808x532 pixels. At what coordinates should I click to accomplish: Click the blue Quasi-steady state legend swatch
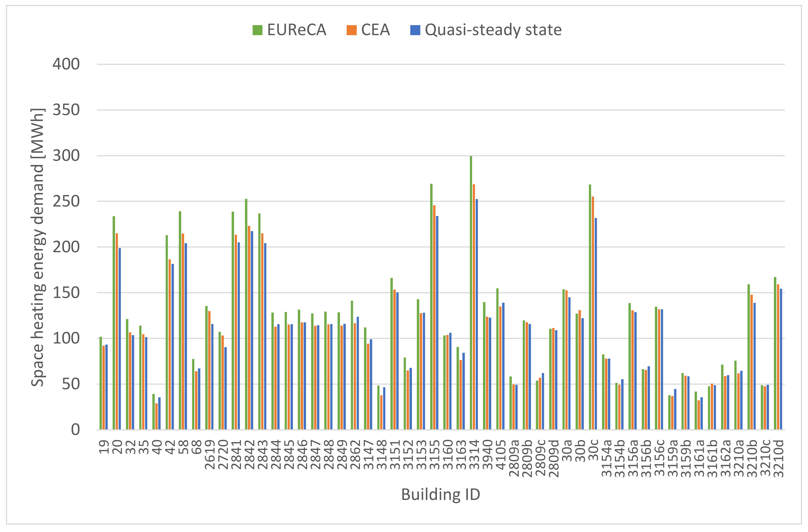[415, 30]
